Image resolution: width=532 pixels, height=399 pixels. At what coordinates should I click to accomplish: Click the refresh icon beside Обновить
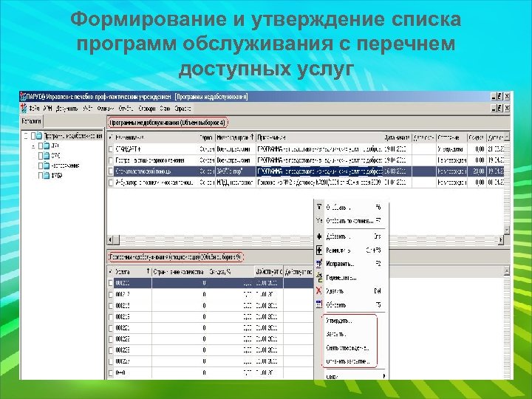tap(319, 304)
